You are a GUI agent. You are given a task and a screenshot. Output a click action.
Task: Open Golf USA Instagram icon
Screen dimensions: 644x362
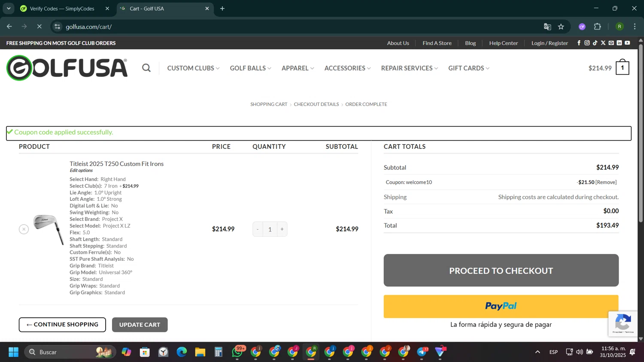point(587,43)
